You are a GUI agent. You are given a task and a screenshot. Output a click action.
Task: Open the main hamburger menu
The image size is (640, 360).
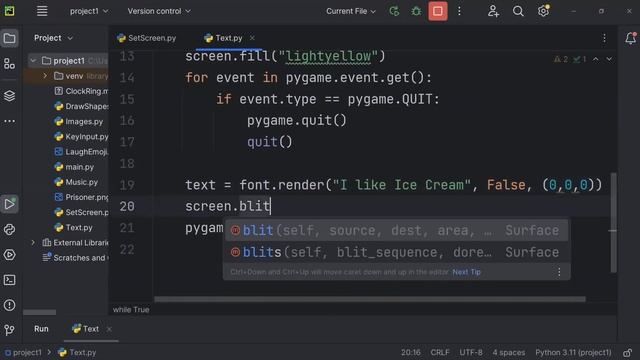point(42,11)
